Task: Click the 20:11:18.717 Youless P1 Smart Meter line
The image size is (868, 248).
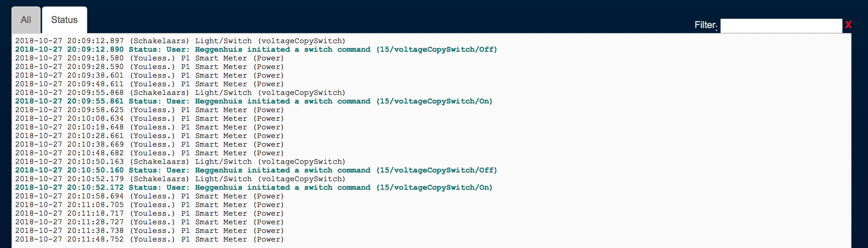Action: click(149, 213)
